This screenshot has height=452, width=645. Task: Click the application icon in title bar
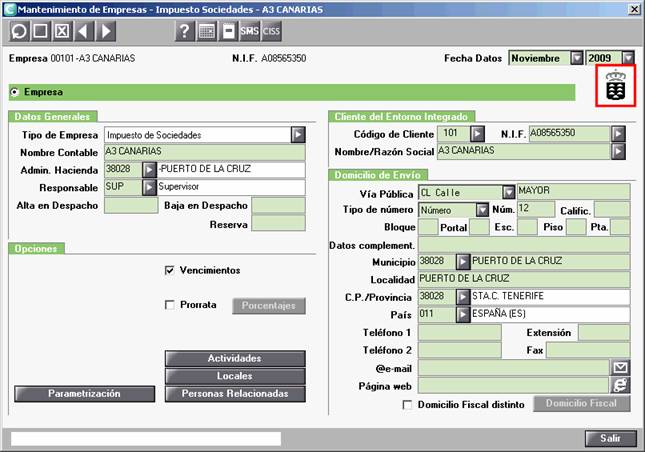click(9, 9)
